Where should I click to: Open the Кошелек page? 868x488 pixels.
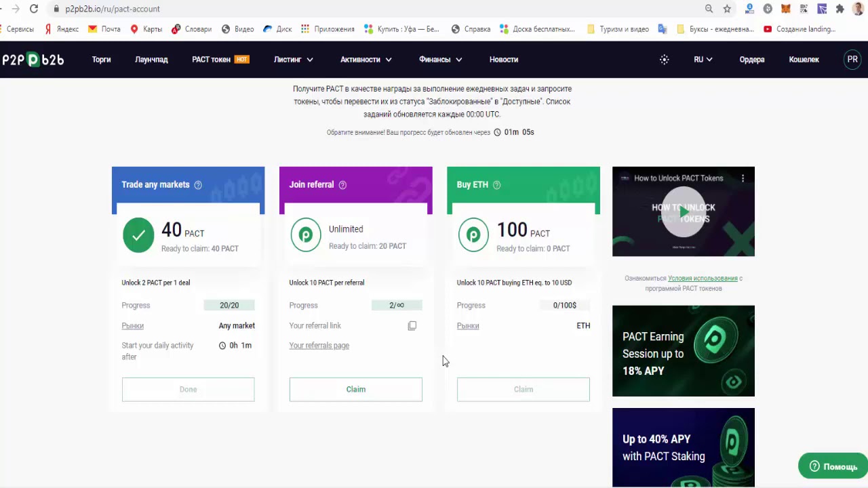click(x=804, y=60)
